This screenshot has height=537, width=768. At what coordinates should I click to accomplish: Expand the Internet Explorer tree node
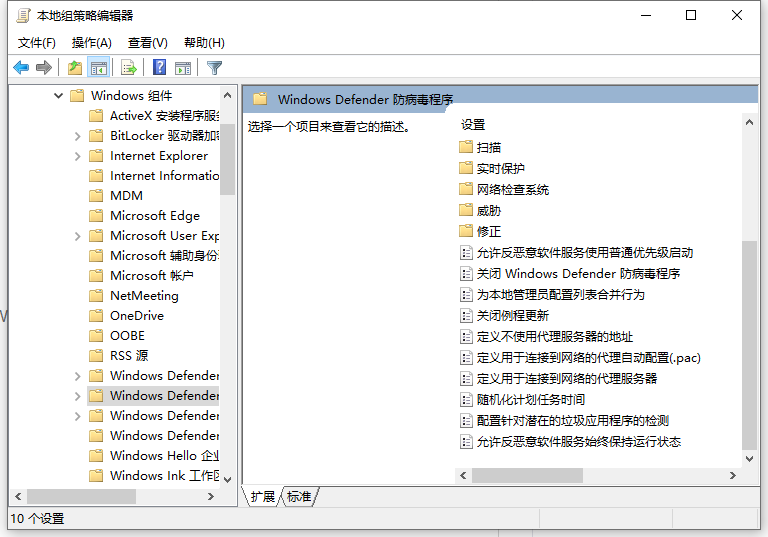coord(78,156)
